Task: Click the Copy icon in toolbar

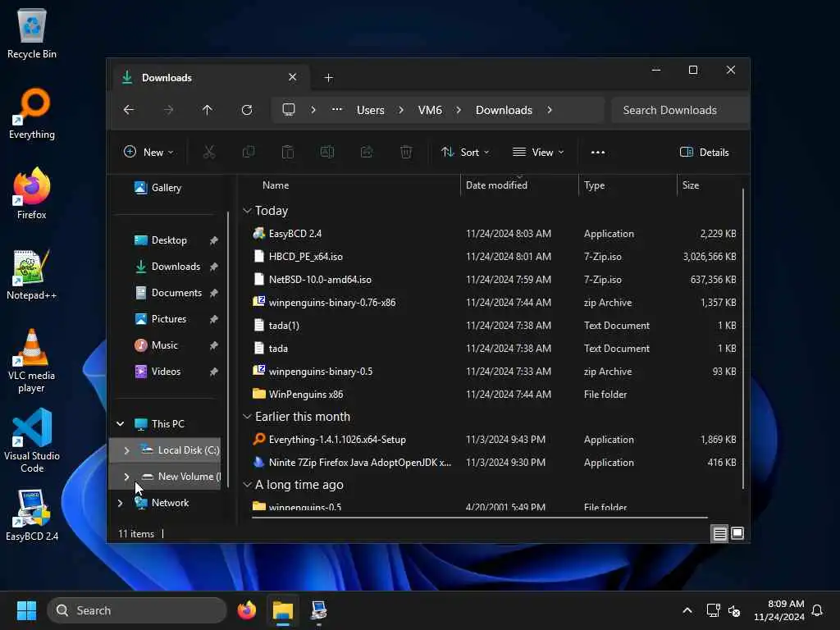Action: coord(249,152)
